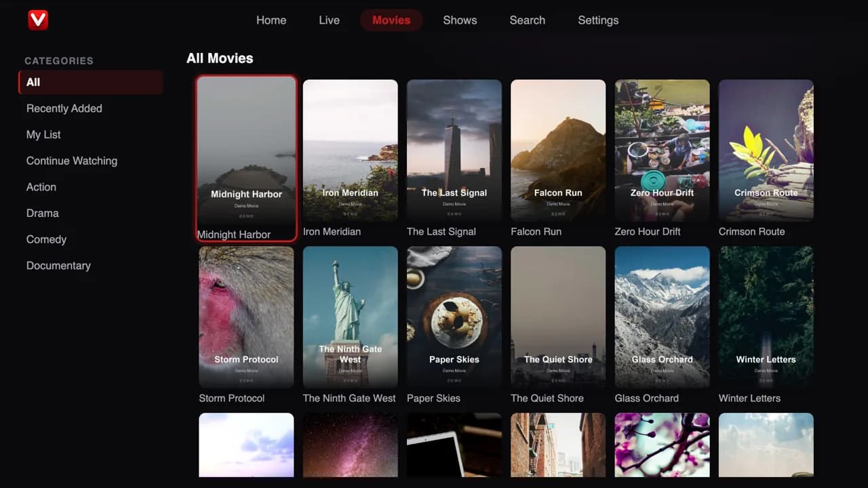The image size is (868, 488).
Task: Click the Storm Protocol title below poster
Action: coord(232,399)
